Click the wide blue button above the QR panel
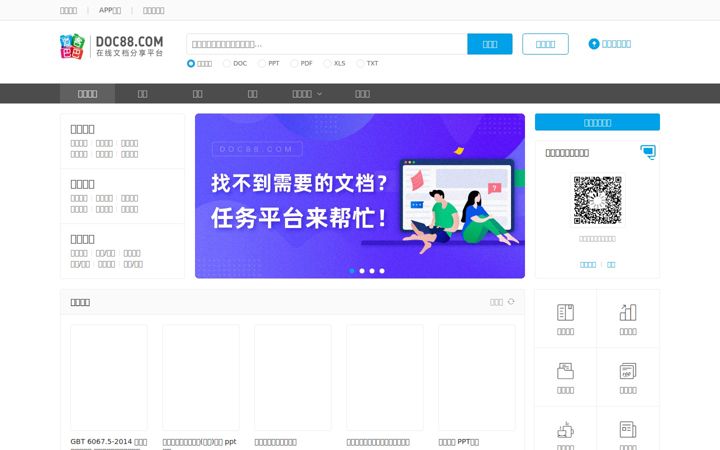 [x=597, y=122]
